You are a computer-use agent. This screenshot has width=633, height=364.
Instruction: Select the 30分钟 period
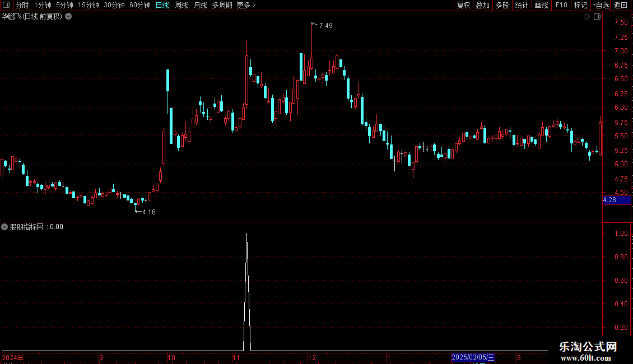coord(114,5)
